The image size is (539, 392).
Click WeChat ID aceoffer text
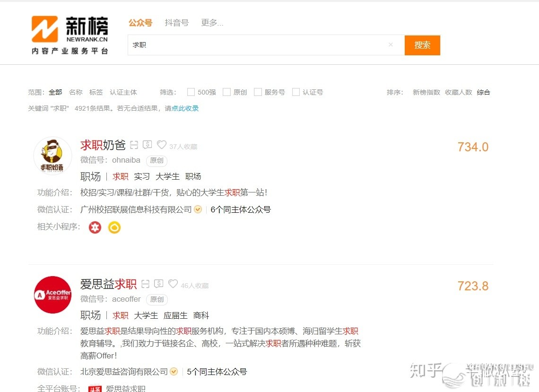pyautogui.click(x=126, y=299)
